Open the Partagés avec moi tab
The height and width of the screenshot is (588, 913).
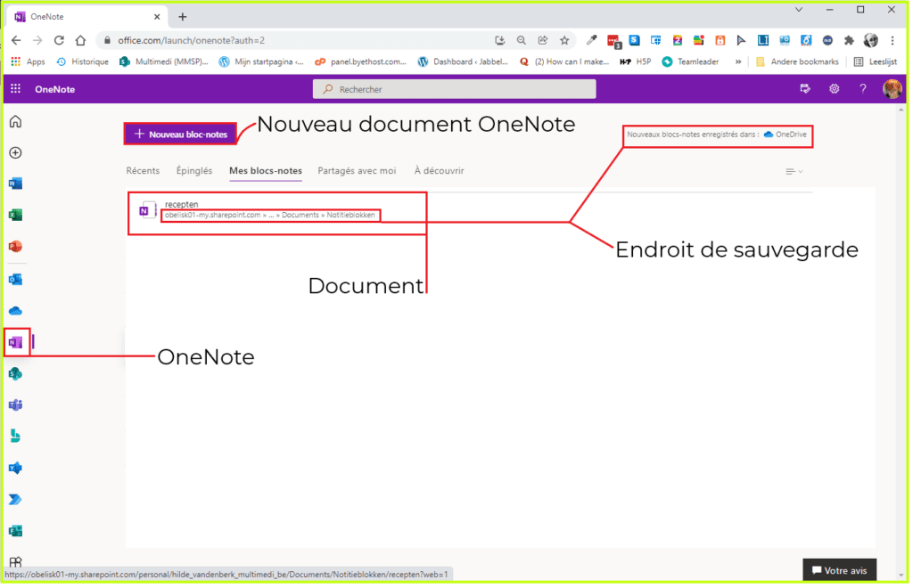click(x=357, y=171)
